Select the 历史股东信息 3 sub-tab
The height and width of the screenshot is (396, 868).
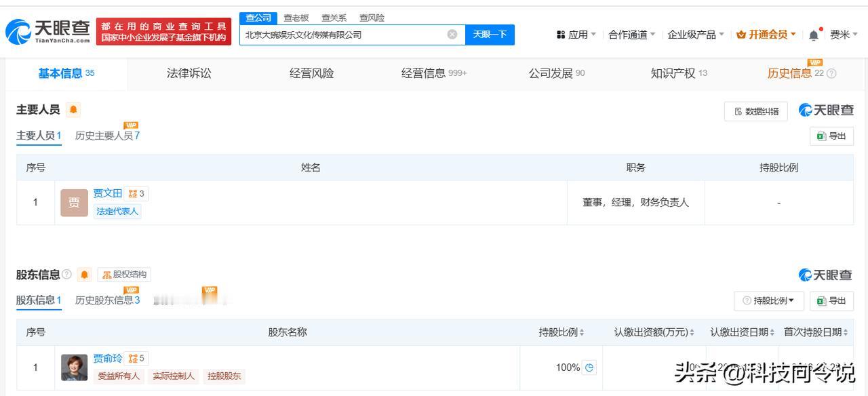tap(107, 300)
